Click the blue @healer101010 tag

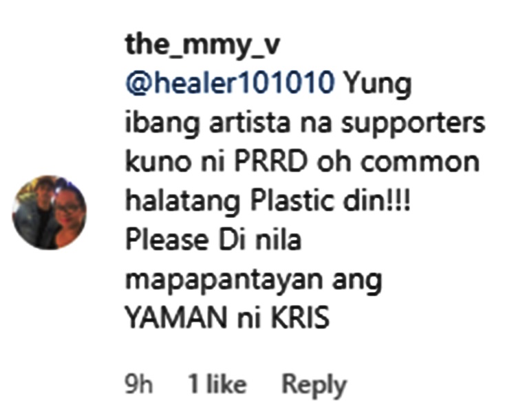pyautogui.click(x=230, y=84)
